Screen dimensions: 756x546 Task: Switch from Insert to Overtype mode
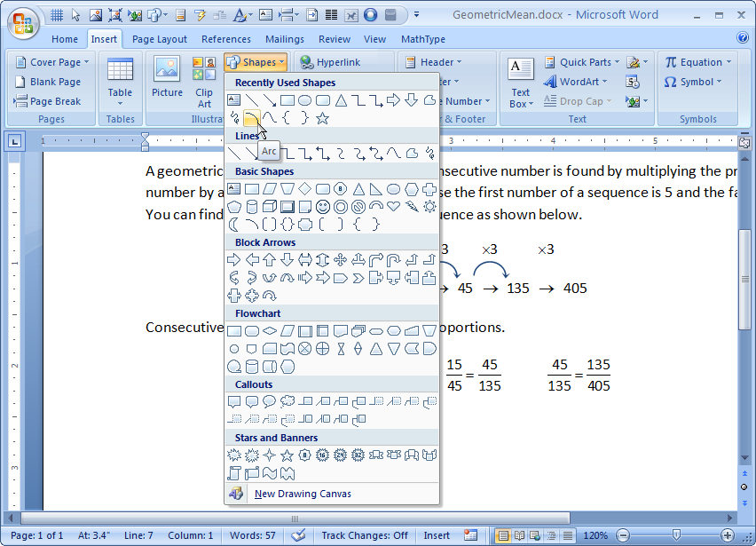tap(437, 535)
